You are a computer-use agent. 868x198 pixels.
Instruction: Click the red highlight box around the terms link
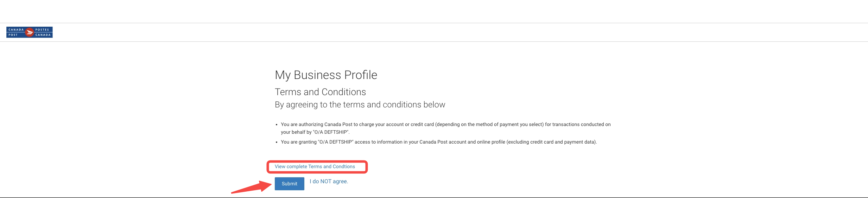pos(317,167)
